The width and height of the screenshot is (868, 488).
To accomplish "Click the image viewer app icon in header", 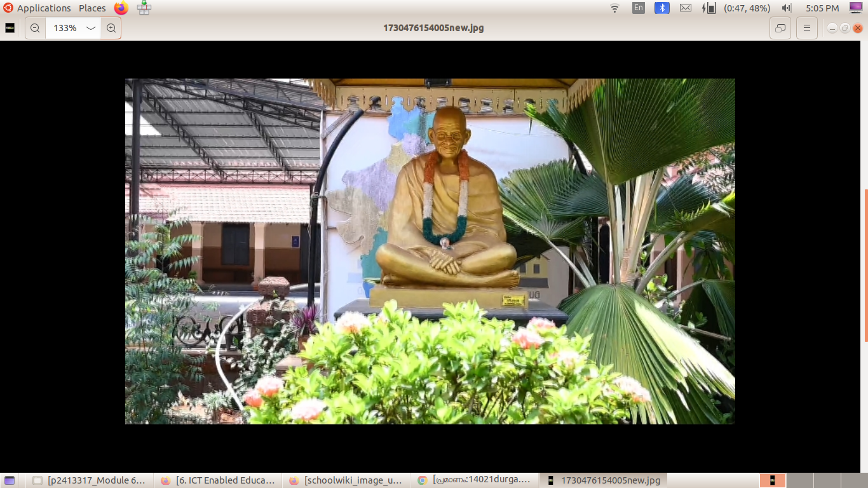I will 10,28.
